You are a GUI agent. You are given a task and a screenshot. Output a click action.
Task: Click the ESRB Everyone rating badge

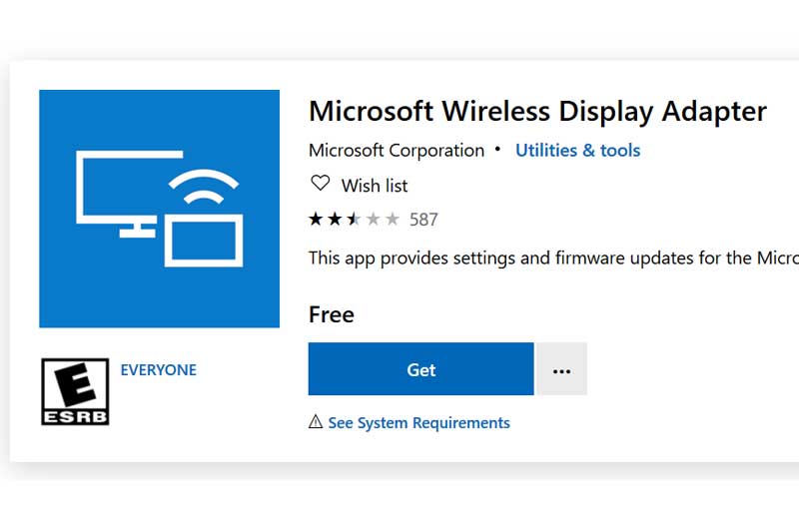75,391
